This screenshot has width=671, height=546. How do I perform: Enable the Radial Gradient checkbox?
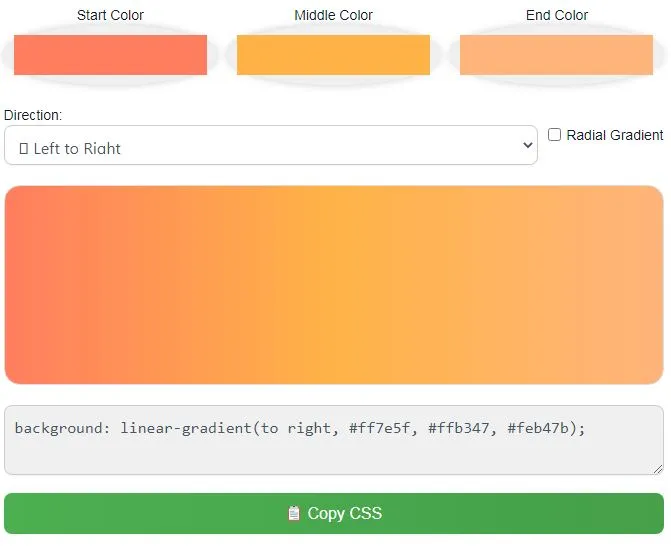click(x=554, y=135)
